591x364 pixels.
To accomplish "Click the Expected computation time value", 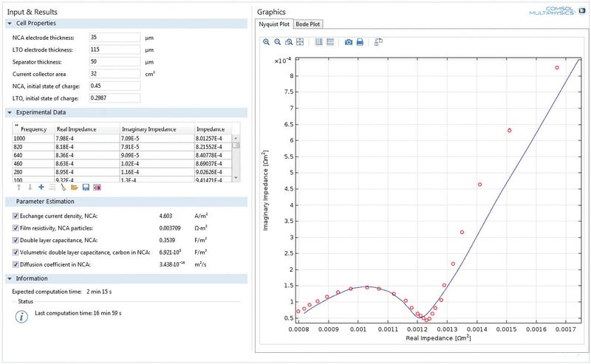I will 99,292.
